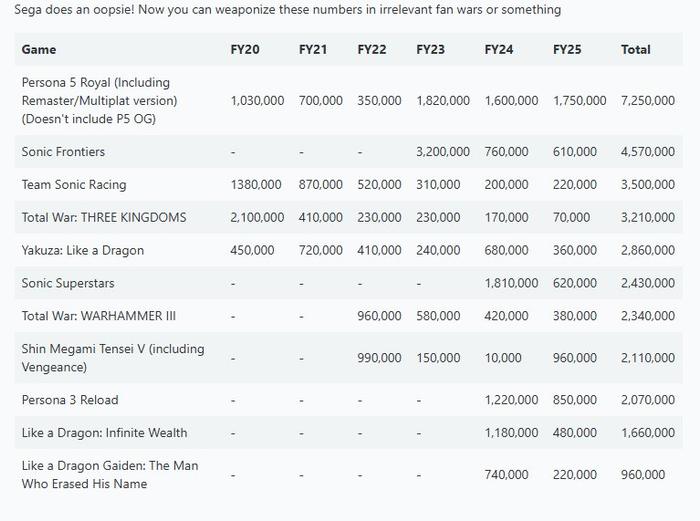This screenshot has width=700, height=521.
Task: Click the FY23 column header
Action: click(x=430, y=49)
